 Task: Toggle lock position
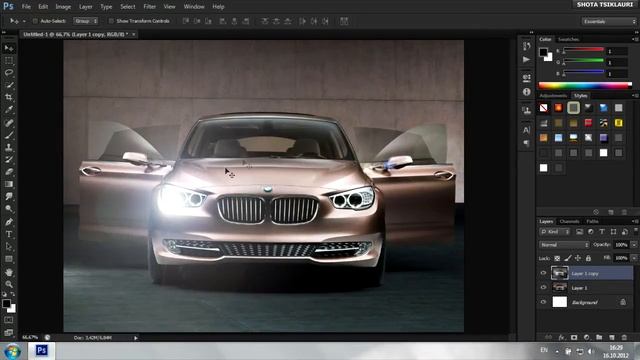tap(578, 258)
